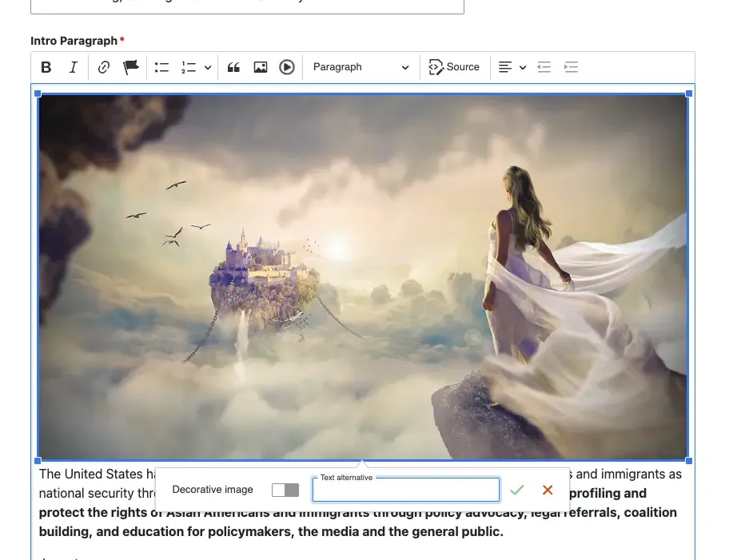Apply italic formatting

point(74,67)
